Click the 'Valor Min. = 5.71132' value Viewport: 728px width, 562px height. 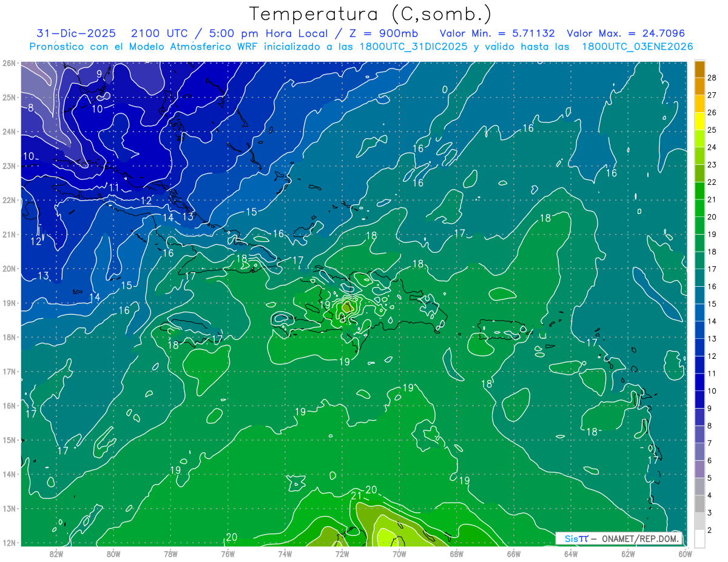click(496, 33)
